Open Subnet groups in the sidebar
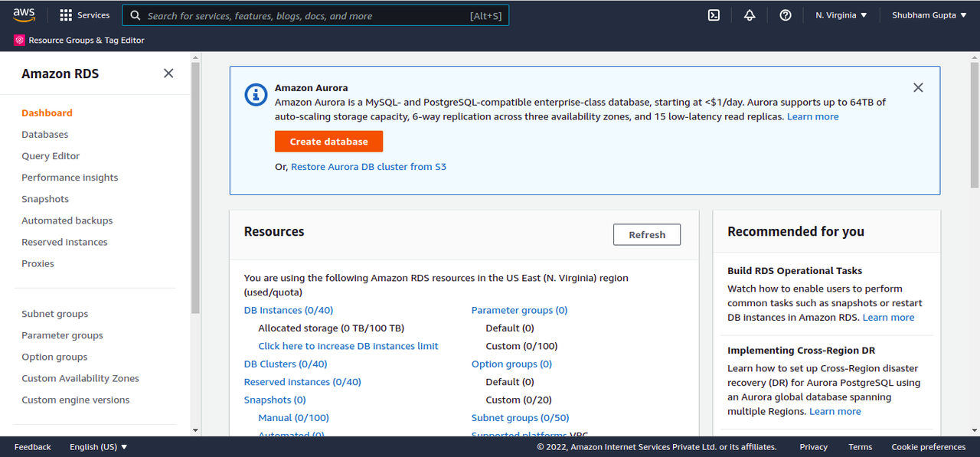 (54, 313)
